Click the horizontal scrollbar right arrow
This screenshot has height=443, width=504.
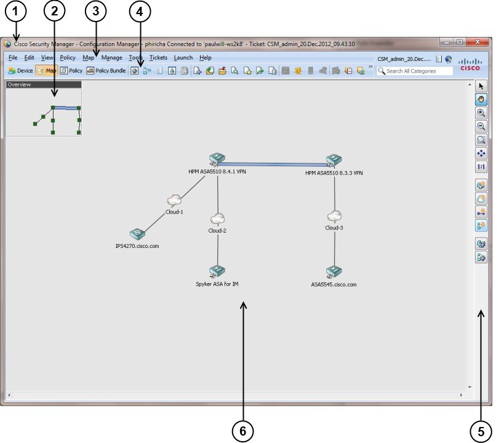click(x=462, y=395)
